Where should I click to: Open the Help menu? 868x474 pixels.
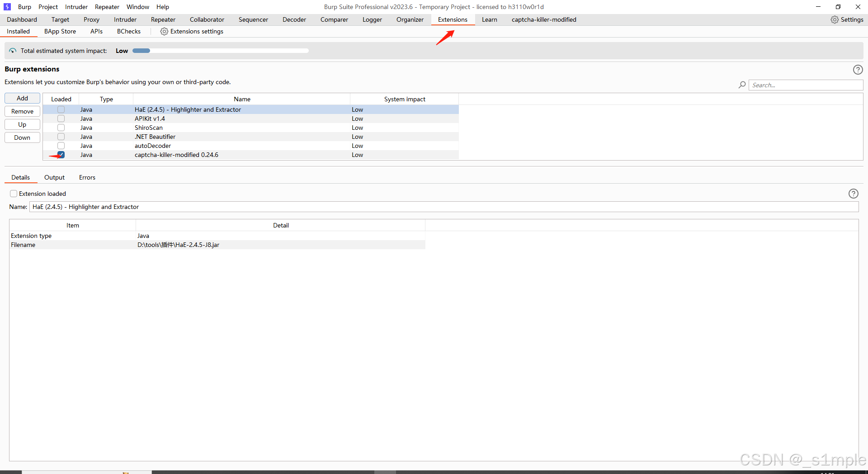(163, 7)
